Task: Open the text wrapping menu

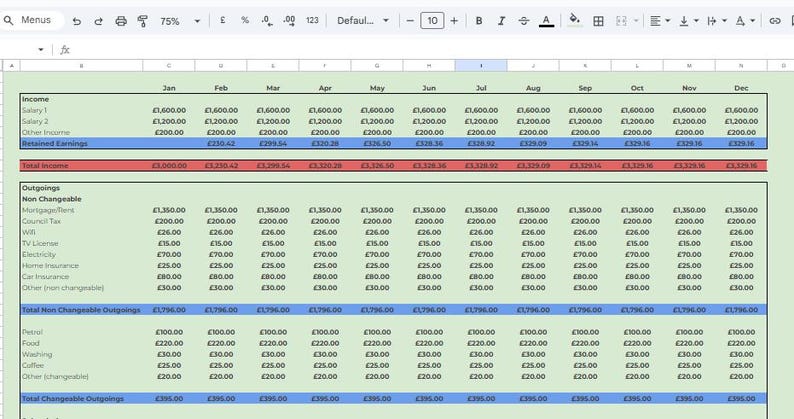Action: pyautogui.click(x=717, y=21)
